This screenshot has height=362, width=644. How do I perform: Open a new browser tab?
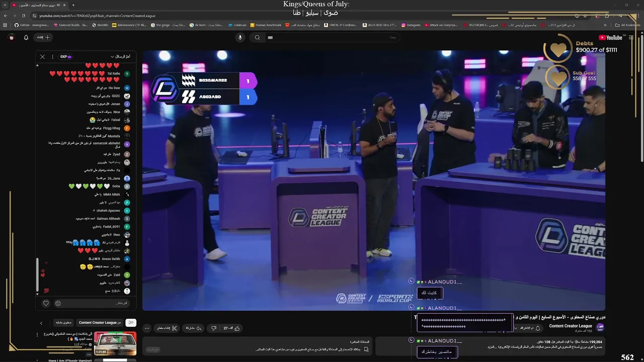tap(73, 5)
